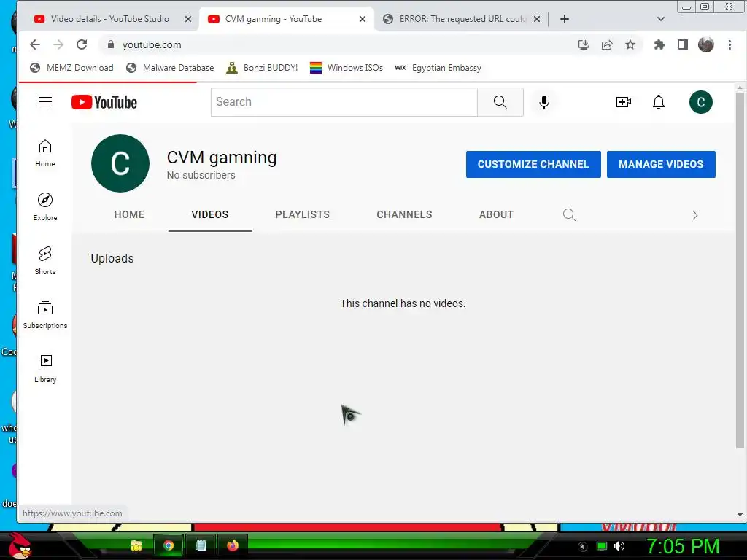Click the install app icon in the address bar
This screenshot has width=747, height=560.
click(583, 44)
